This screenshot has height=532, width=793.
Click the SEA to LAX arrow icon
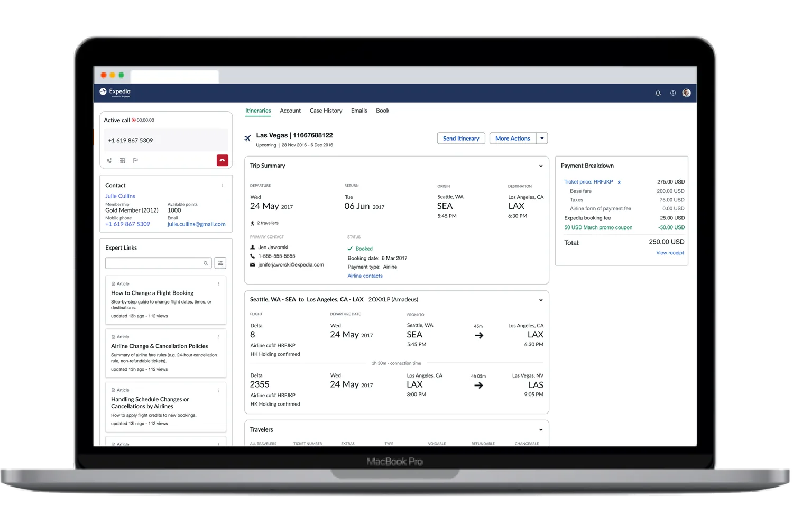click(x=479, y=336)
